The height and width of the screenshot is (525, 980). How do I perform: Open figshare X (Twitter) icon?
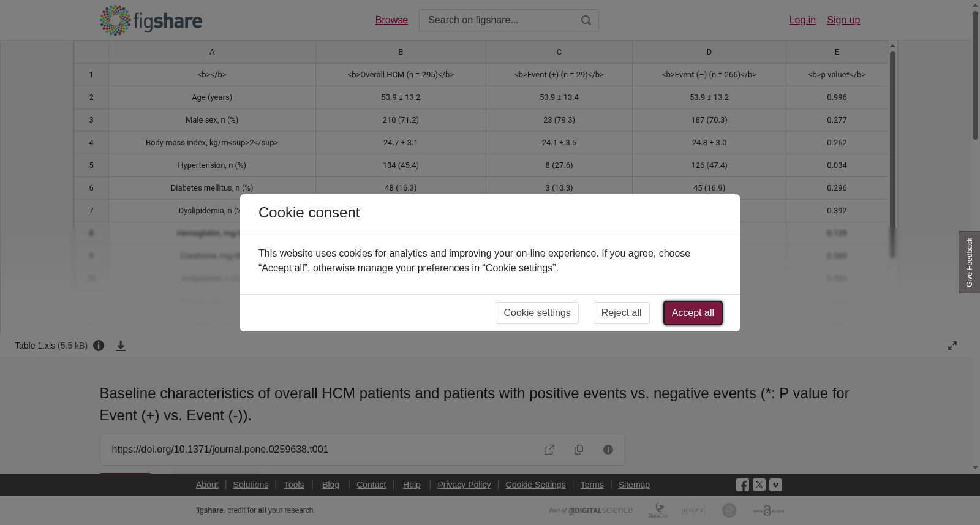coord(759,485)
